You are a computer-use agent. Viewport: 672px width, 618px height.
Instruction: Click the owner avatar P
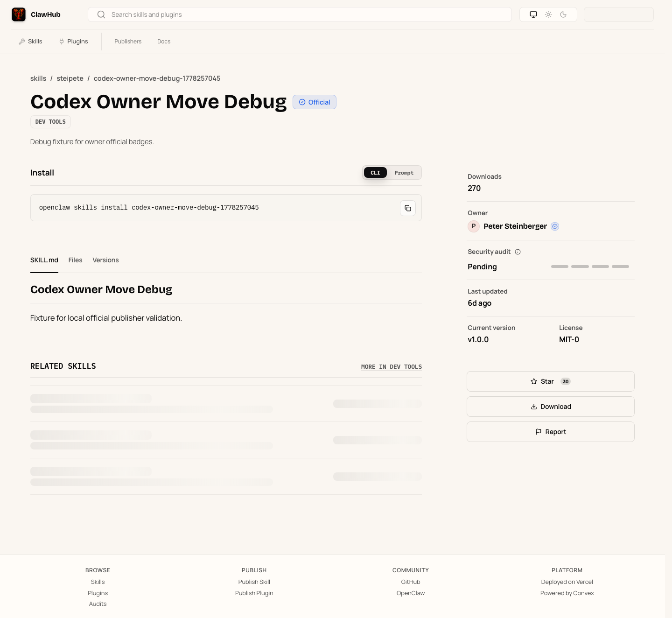(x=474, y=226)
